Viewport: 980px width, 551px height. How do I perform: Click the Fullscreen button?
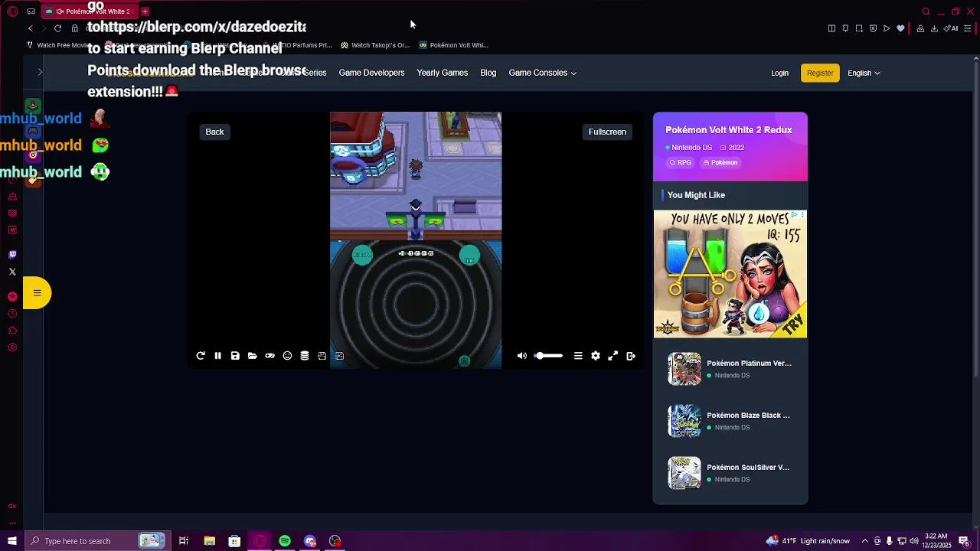(x=607, y=132)
